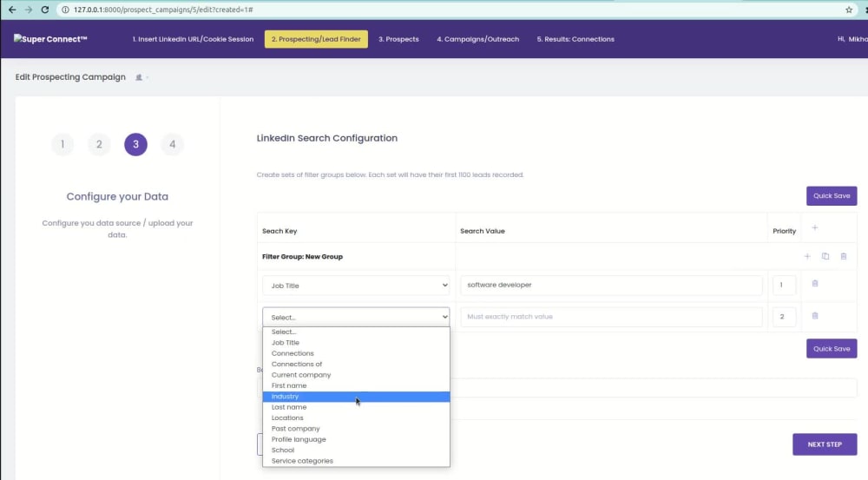Choose Current company option
This screenshot has height=480, width=868.
[x=356, y=375]
